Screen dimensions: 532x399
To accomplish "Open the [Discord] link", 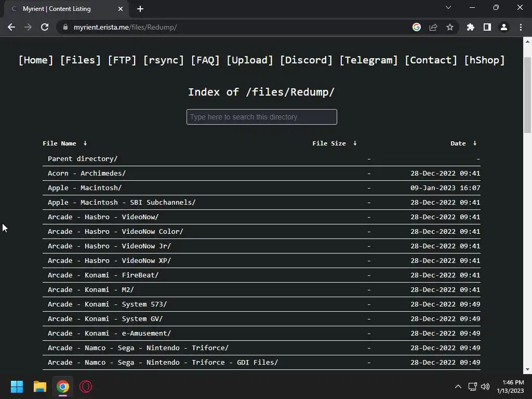I will (x=306, y=60).
